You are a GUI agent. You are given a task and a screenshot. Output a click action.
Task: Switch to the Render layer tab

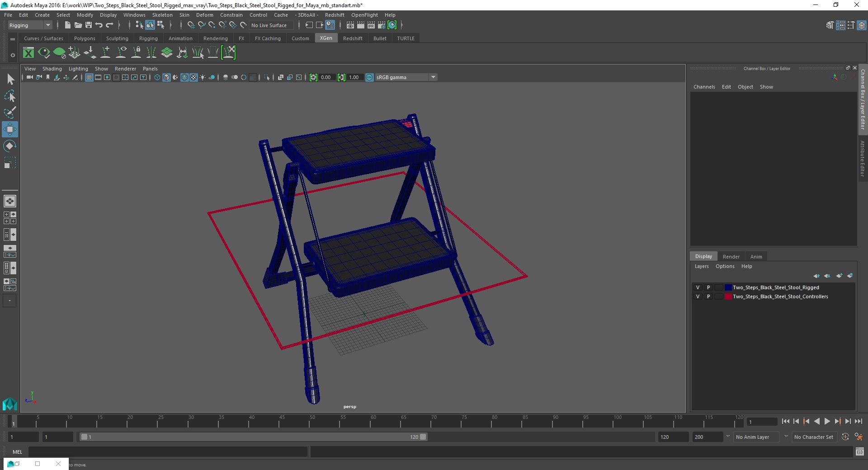[731, 257]
